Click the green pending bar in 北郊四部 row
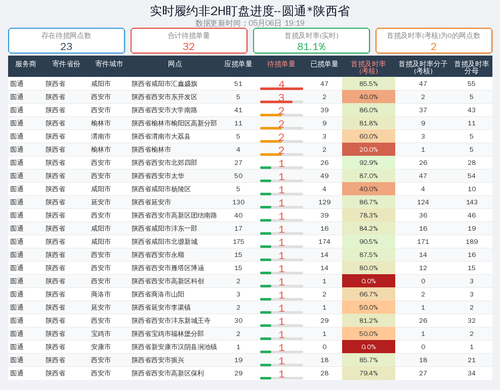Image resolution: width=500 pixels, height=390 pixels. tap(281, 167)
